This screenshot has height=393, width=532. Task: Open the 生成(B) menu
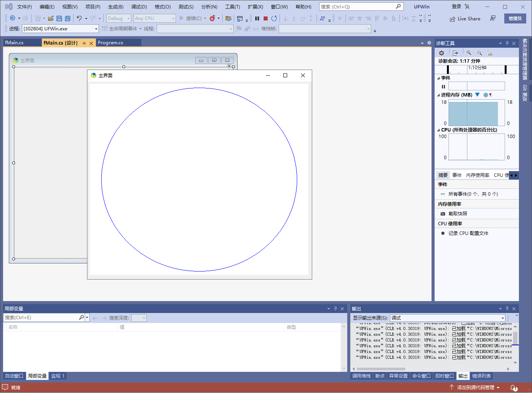(x=116, y=7)
